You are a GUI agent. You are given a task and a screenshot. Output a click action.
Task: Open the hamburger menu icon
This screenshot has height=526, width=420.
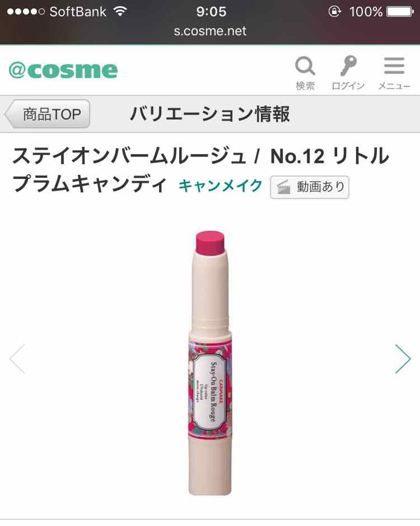point(394,66)
